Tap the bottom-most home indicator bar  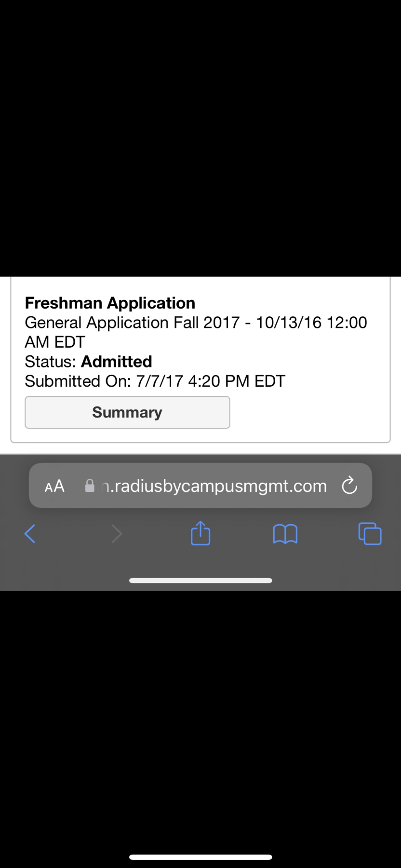coord(200,857)
